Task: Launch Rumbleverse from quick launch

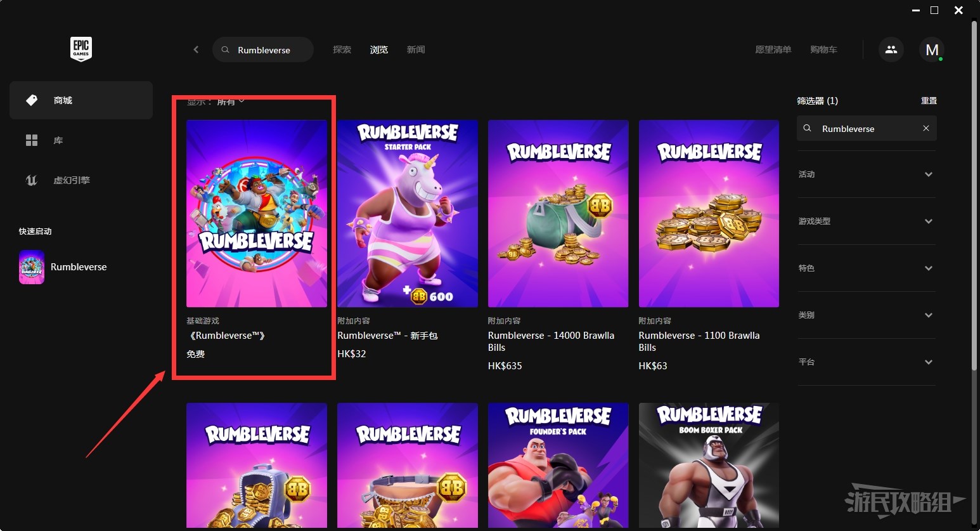Action: coord(79,267)
